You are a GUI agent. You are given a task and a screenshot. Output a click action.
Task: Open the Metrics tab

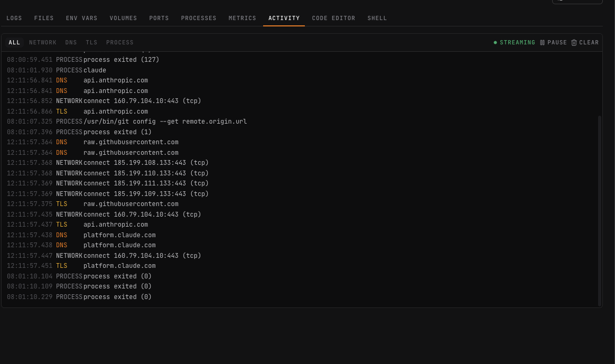(x=242, y=18)
